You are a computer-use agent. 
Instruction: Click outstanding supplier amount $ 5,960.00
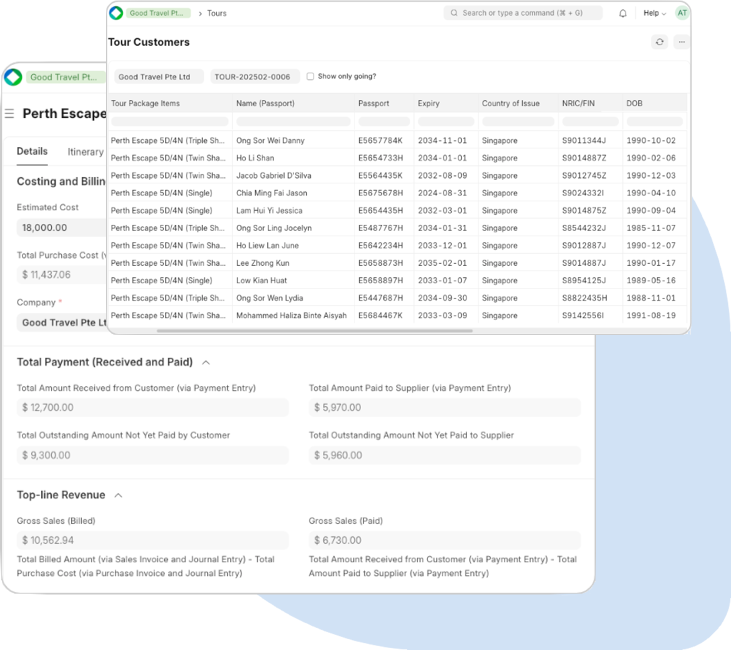[445, 455]
